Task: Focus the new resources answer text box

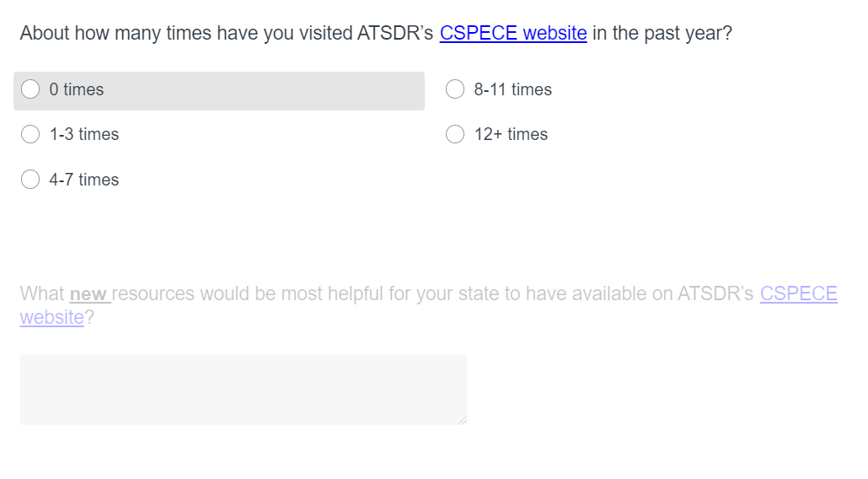Action: pyautogui.click(x=243, y=390)
